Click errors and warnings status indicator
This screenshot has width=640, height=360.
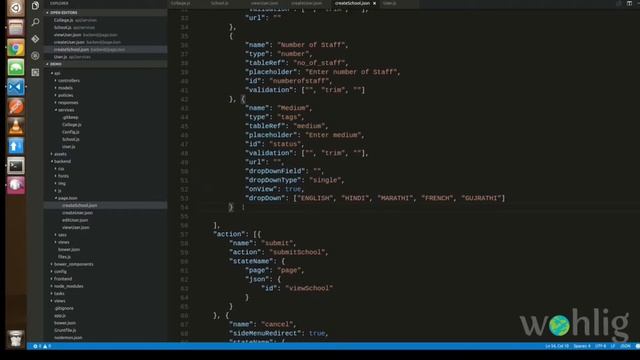pyautogui.click(x=42, y=346)
